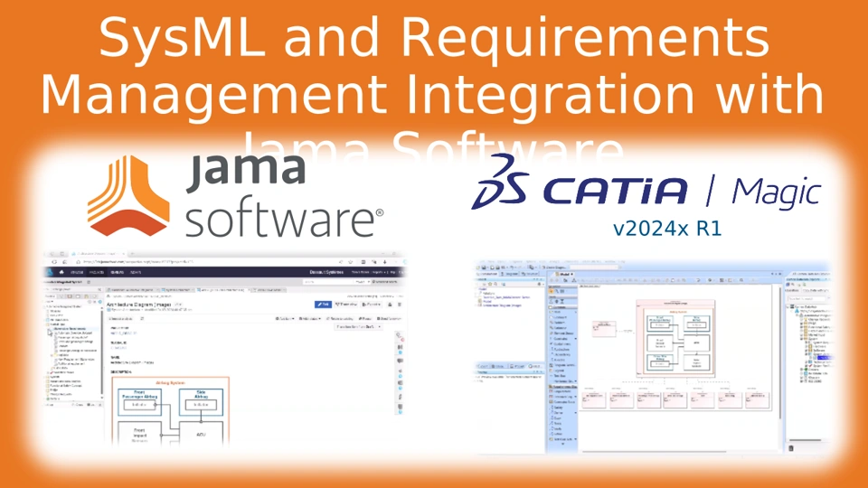The image size is (868, 488).
Task: Select the Airbag System image in CATIA diagram
Action: 675,338
